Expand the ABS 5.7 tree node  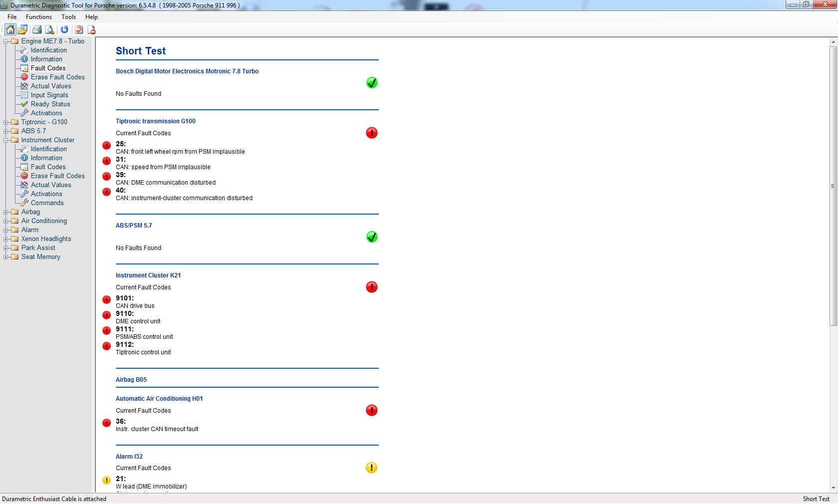pos(6,131)
